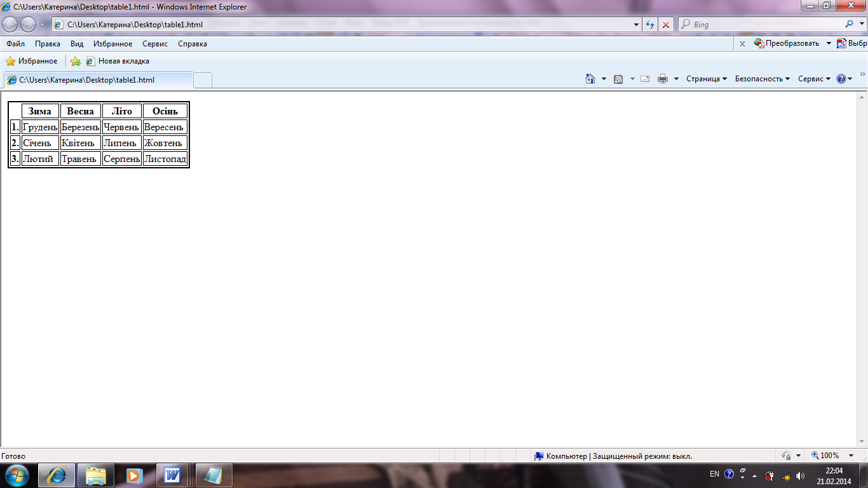The height and width of the screenshot is (488, 868).
Task: Click the Листопад table cell
Action: click(165, 159)
